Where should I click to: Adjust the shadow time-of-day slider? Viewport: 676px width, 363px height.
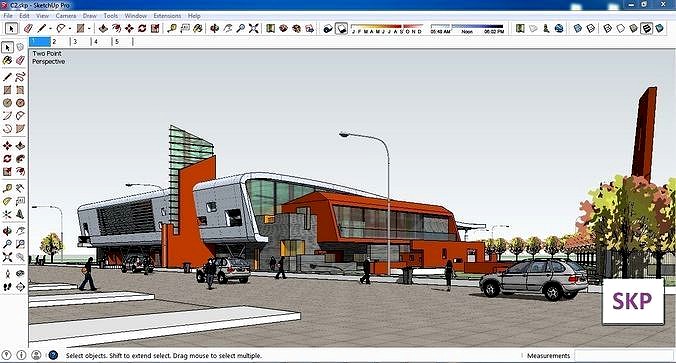(467, 28)
